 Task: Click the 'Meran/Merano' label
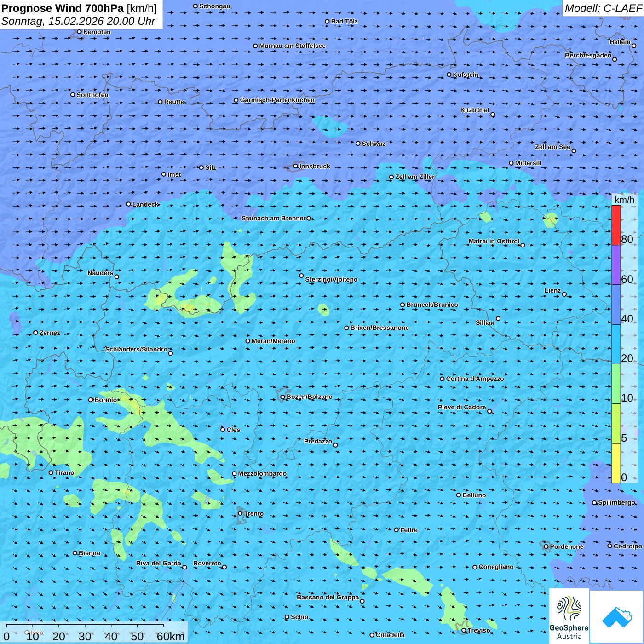273,341
